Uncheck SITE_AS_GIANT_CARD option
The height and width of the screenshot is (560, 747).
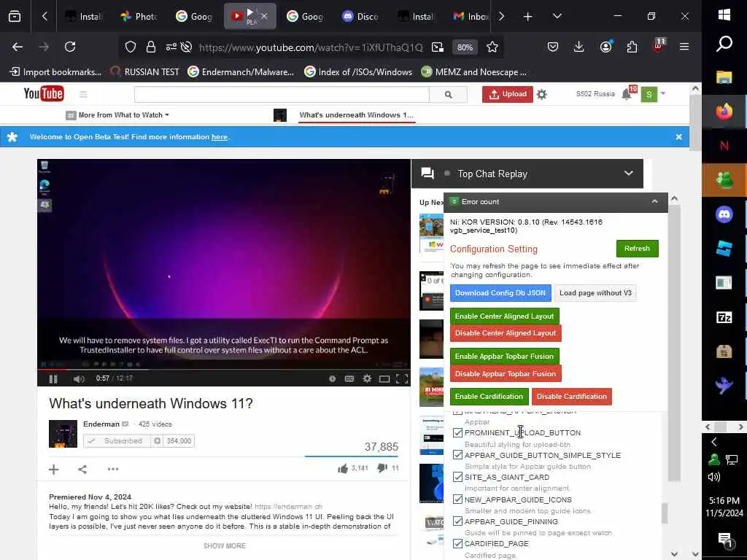click(x=457, y=477)
